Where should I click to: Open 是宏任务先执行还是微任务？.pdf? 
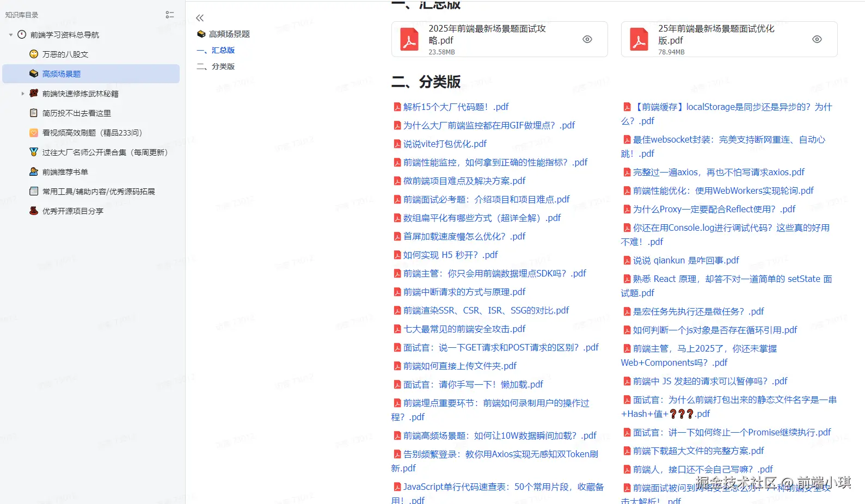coord(698,311)
